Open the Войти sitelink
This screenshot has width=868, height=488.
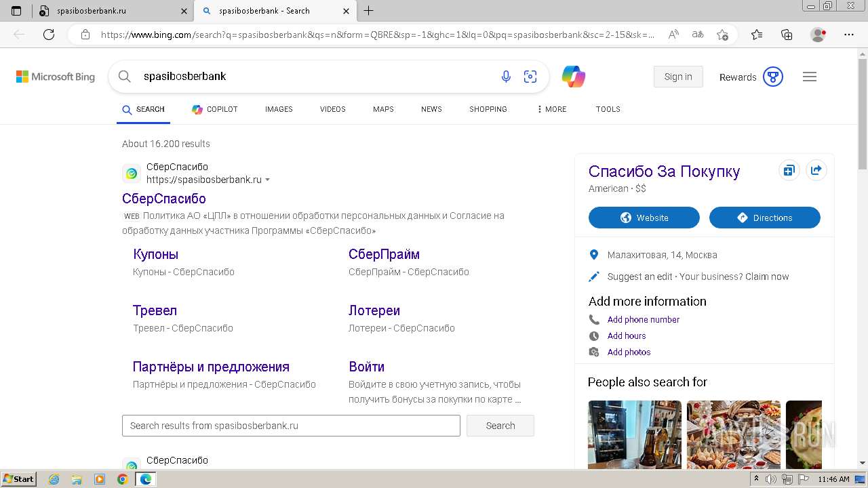click(x=366, y=367)
